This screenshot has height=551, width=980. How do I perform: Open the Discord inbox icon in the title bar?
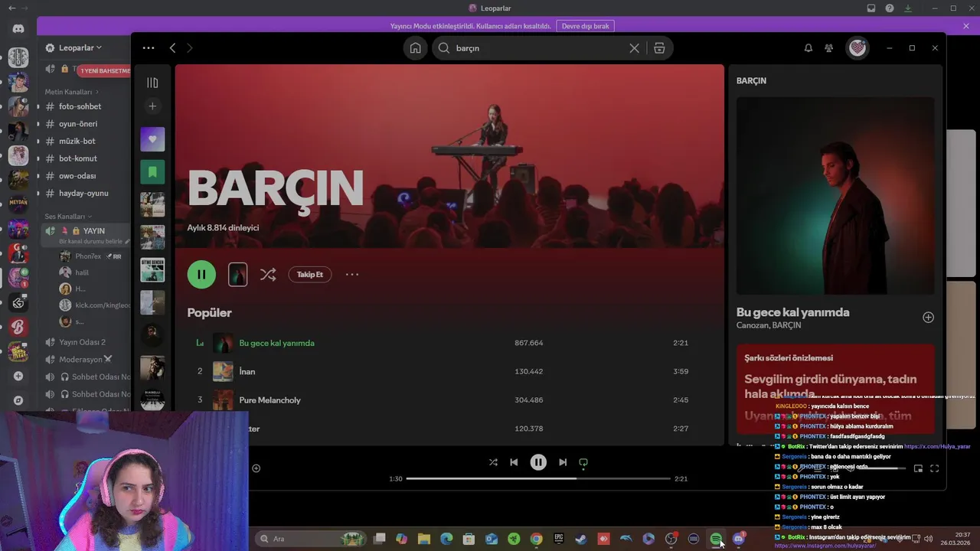pos(871,8)
